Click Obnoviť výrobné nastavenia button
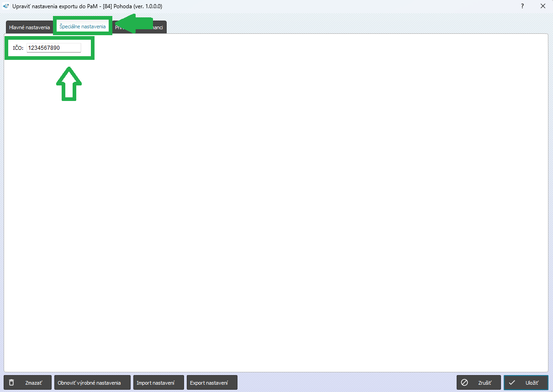Image resolution: width=553 pixels, height=392 pixels. coord(92,382)
